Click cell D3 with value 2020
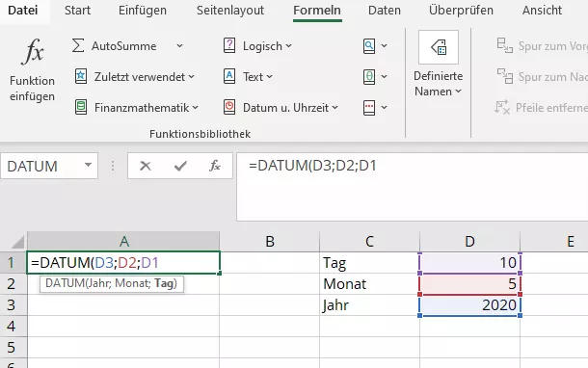Viewport: 588px width, 368px height. pyautogui.click(x=469, y=304)
